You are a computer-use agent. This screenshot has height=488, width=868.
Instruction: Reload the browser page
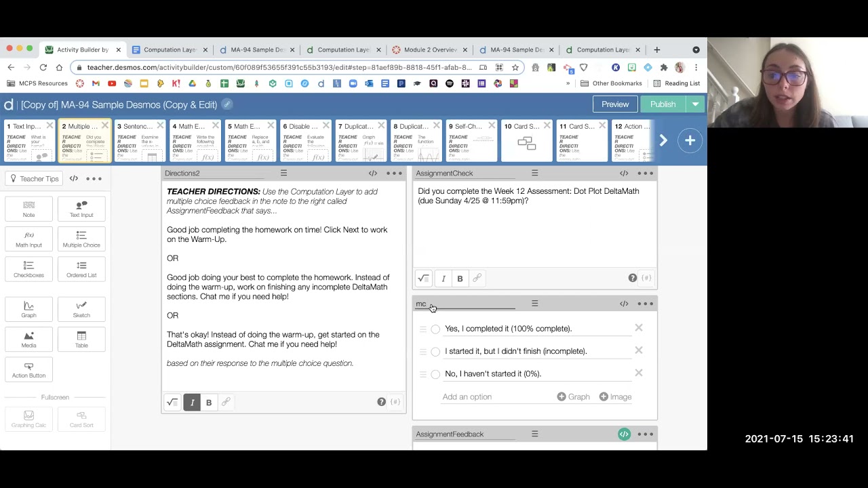point(43,67)
